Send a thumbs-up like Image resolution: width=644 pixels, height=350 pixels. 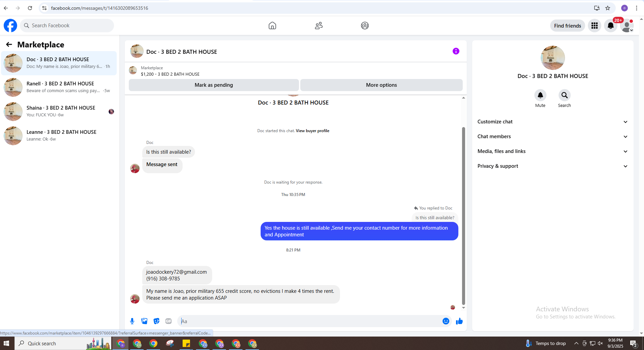pos(459,321)
